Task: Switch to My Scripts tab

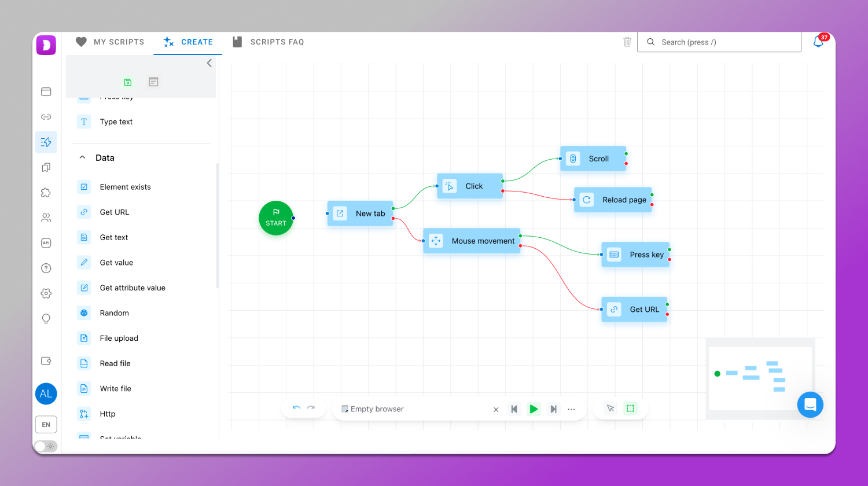Action: [x=110, y=42]
